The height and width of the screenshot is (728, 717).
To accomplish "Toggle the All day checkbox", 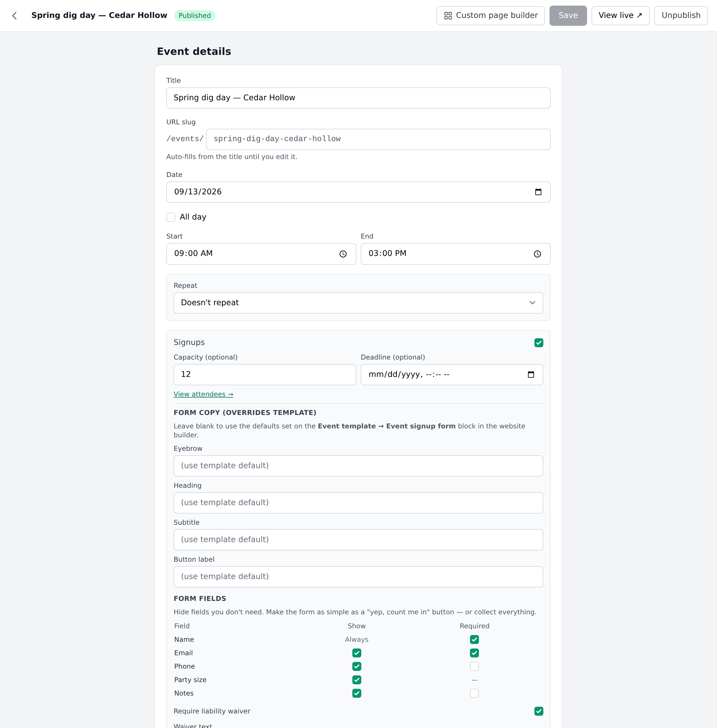I will click(x=171, y=217).
